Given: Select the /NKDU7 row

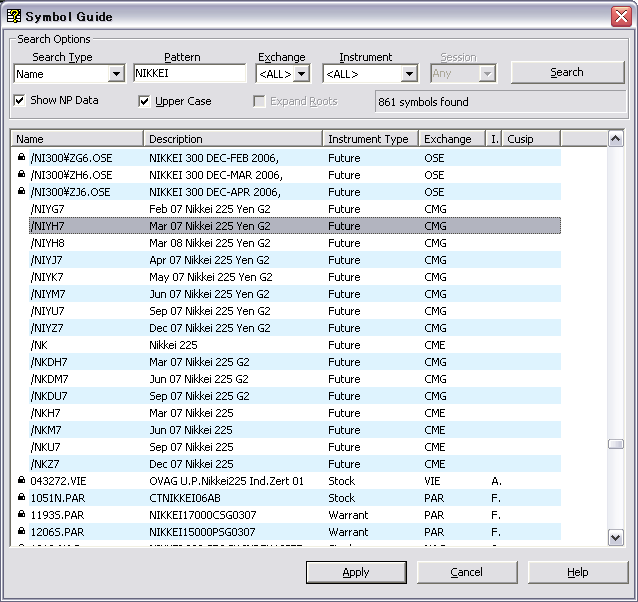Looking at the screenshot, I should pos(295,396).
